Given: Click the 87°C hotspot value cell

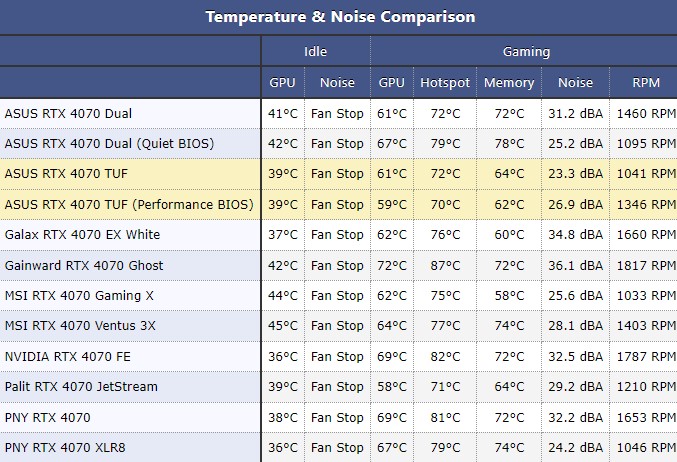Looking at the screenshot, I should (x=444, y=265).
